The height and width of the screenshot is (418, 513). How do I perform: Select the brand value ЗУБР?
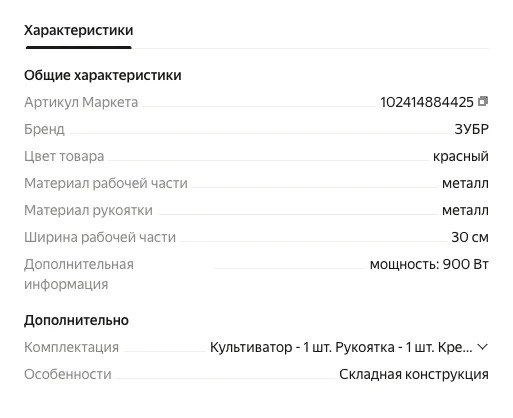tap(472, 129)
